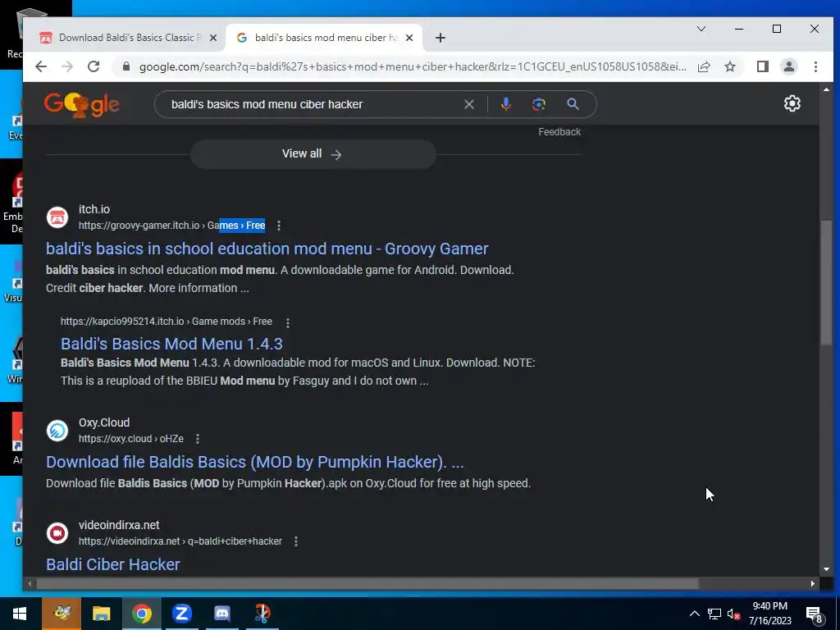The width and height of the screenshot is (840, 630).
Task: Open the Chrome profile avatar
Action: pyautogui.click(x=789, y=66)
